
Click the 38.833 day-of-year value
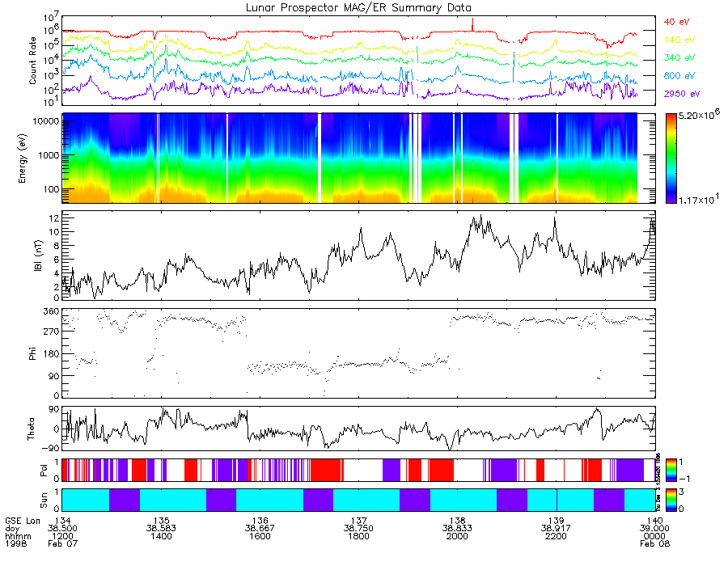click(457, 529)
